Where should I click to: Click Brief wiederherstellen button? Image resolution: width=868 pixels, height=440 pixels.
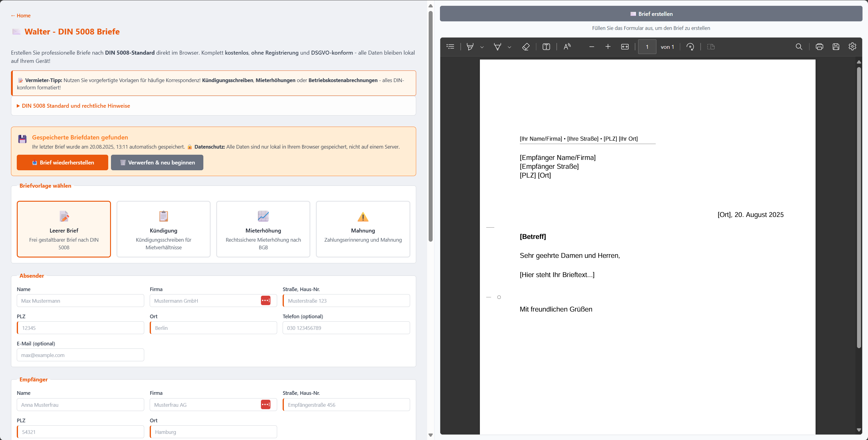click(x=62, y=163)
